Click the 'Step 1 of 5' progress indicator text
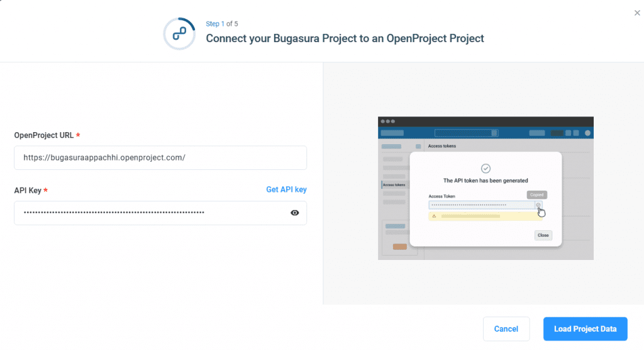The height and width of the screenshot is (350, 644). point(221,24)
